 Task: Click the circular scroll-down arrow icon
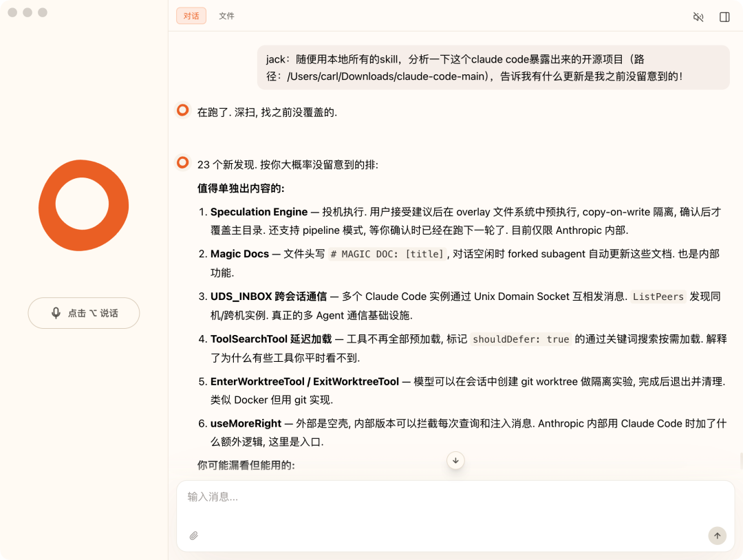[455, 460]
